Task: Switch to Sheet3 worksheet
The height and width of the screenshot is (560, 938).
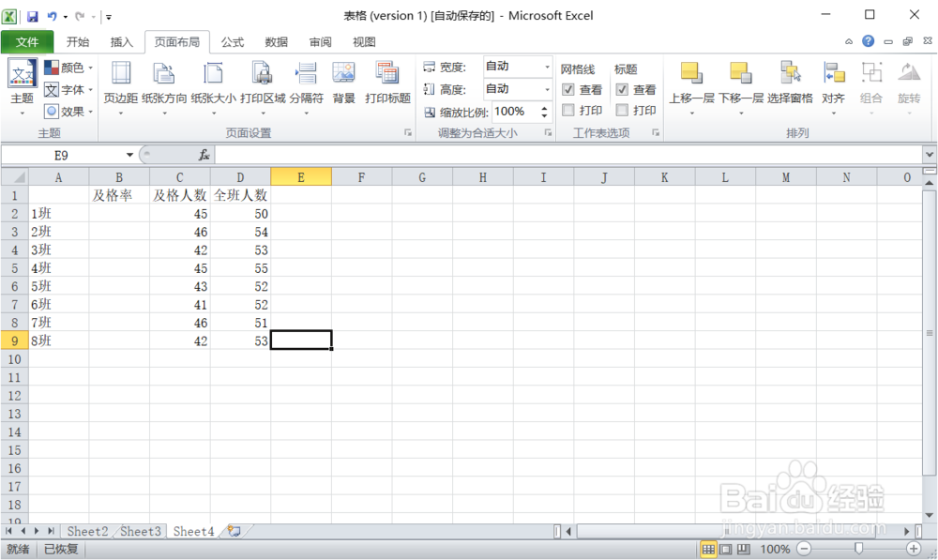Action: 141,531
